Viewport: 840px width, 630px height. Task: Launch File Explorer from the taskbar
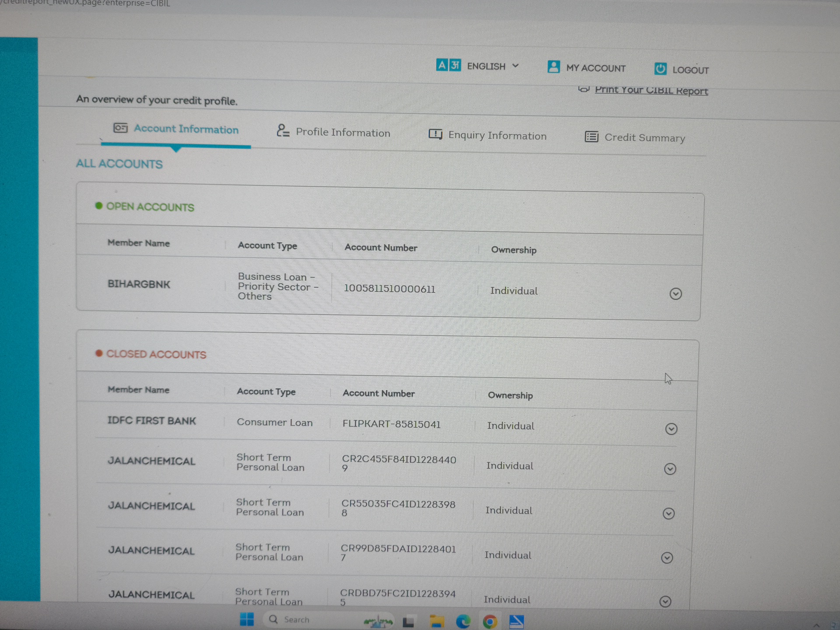pos(436,621)
